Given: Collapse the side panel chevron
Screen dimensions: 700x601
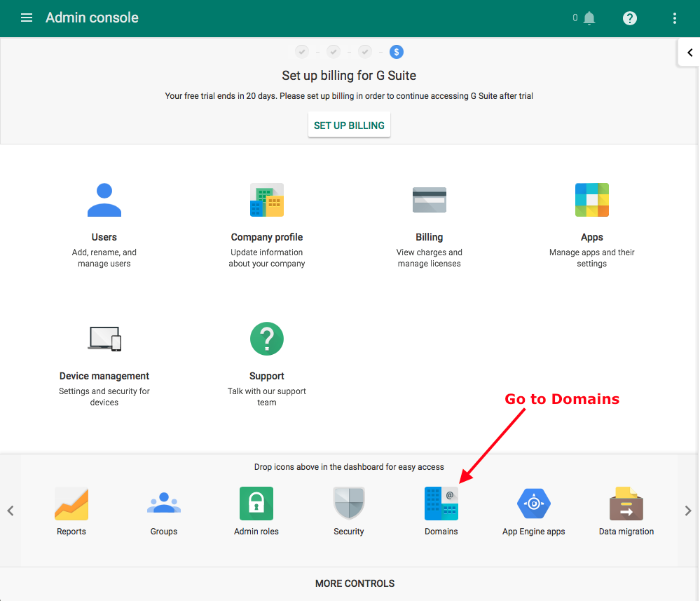Looking at the screenshot, I should [689, 53].
